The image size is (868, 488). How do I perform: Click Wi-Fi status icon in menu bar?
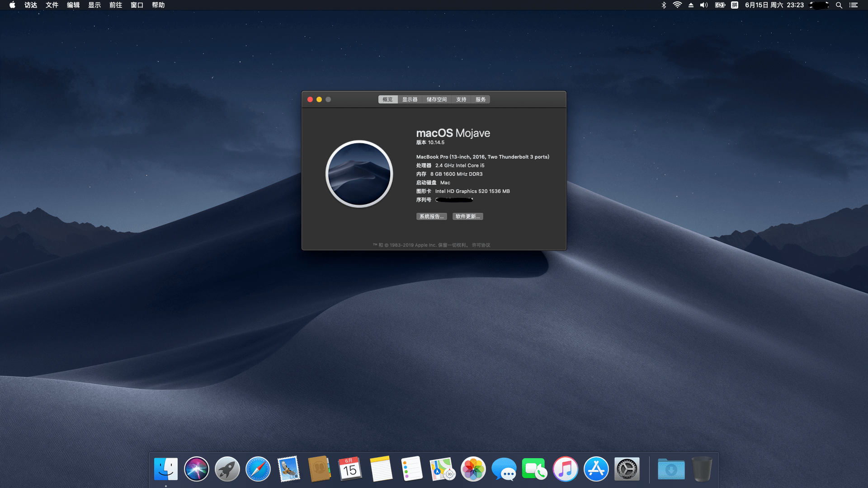click(x=677, y=5)
